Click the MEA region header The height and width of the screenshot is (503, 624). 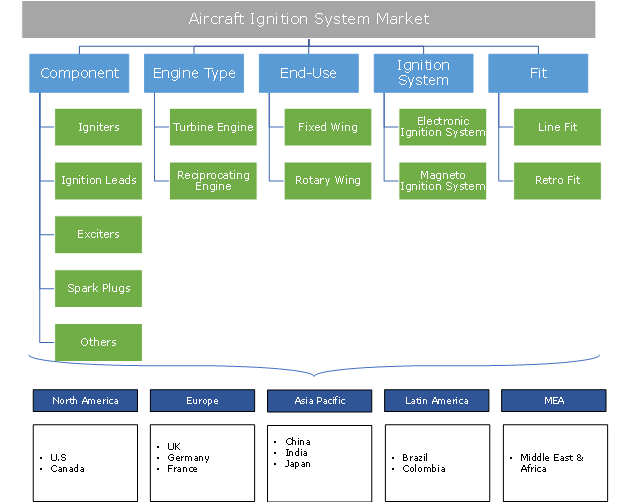click(x=554, y=401)
